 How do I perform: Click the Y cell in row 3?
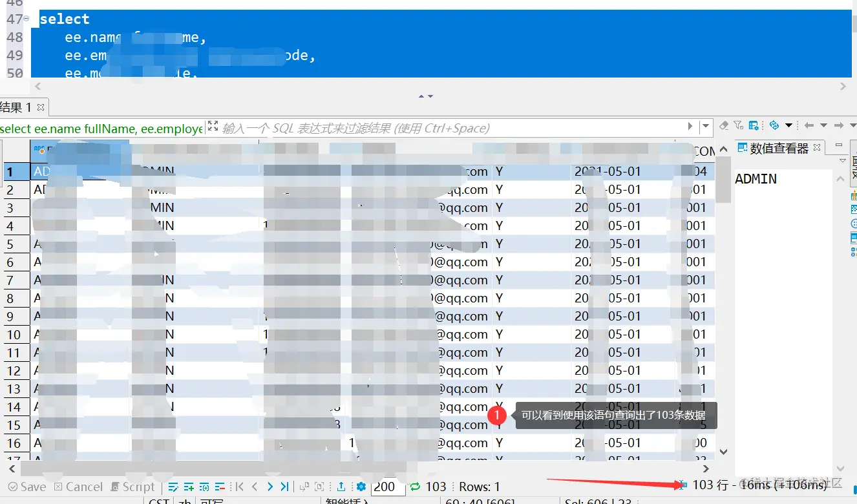(x=531, y=208)
